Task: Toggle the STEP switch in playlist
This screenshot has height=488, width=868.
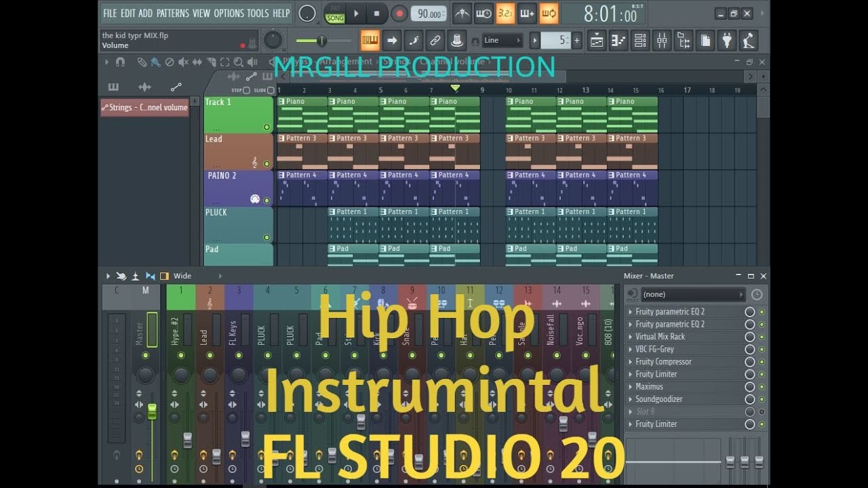Action: pyautogui.click(x=246, y=90)
